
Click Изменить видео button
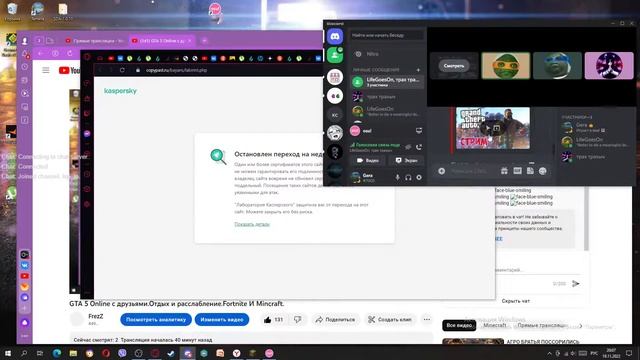click(222, 320)
